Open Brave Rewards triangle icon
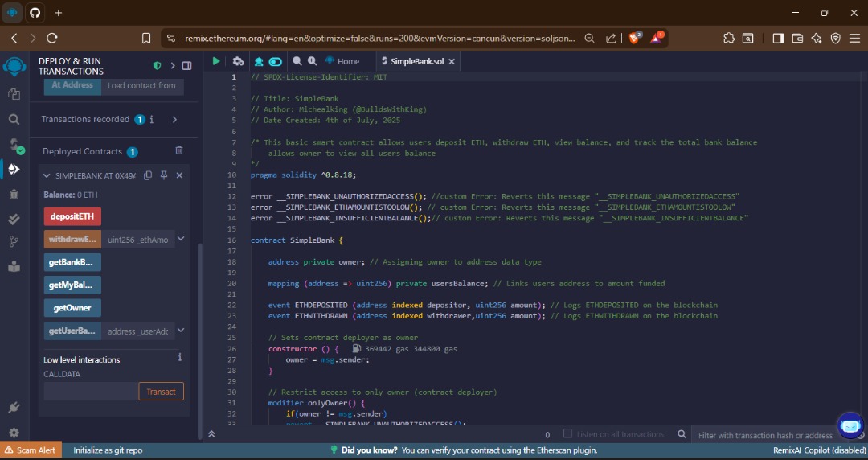 (x=657, y=38)
